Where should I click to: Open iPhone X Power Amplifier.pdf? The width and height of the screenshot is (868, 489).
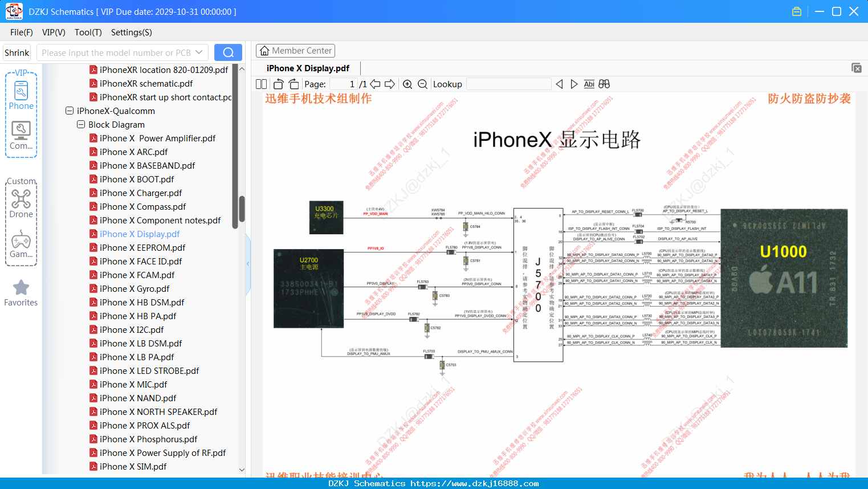(x=157, y=138)
